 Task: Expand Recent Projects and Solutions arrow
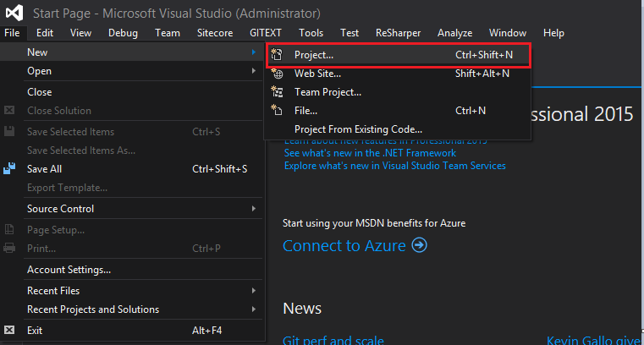254,309
